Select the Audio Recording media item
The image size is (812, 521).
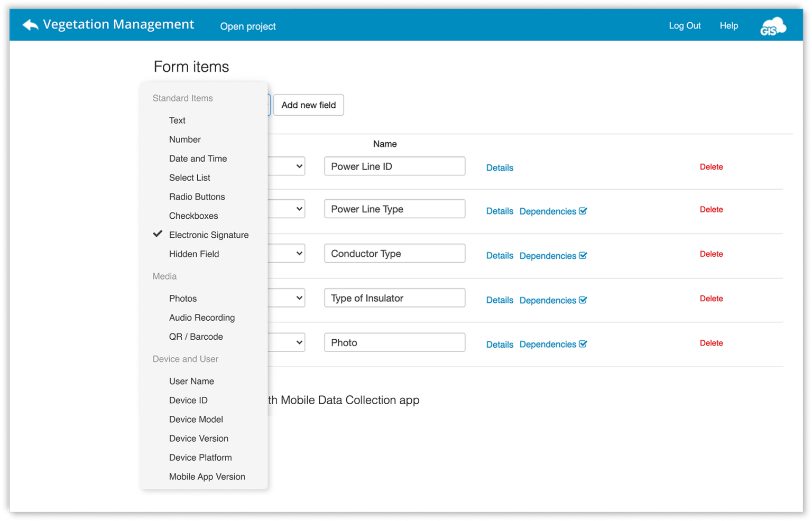pyautogui.click(x=202, y=318)
